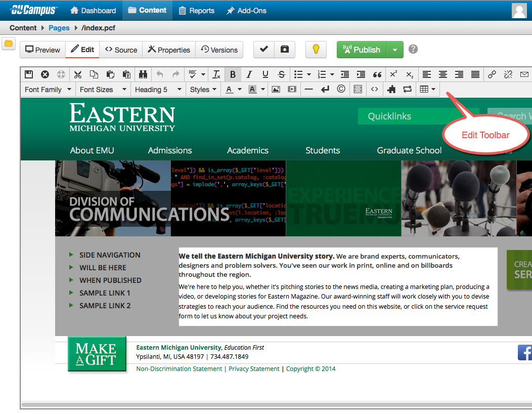532x414 pixels.
Task: Expand the numbered list style arrow
Action: pos(332,74)
